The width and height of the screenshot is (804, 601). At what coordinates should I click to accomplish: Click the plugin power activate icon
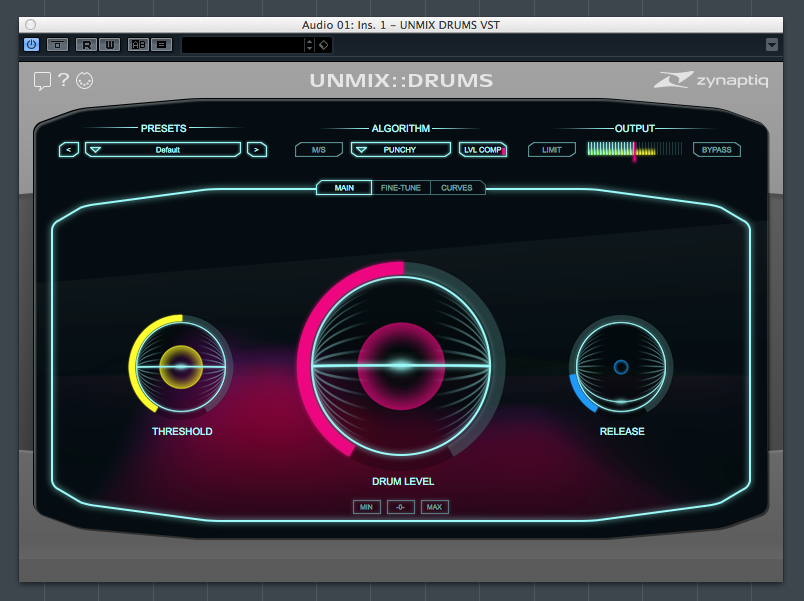tap(31, 45)
